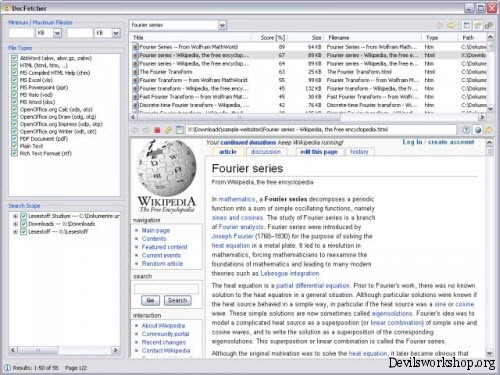Viewport: 500px width, 375px height.
Task: Click the Wikipedia globe logo
Action: pos(166,168)
